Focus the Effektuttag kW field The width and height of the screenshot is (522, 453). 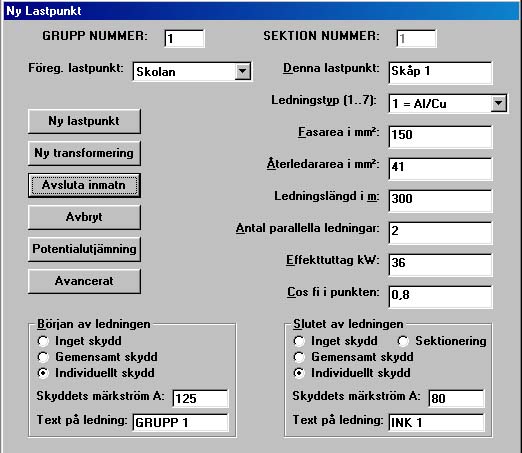[x=440, y=264]
